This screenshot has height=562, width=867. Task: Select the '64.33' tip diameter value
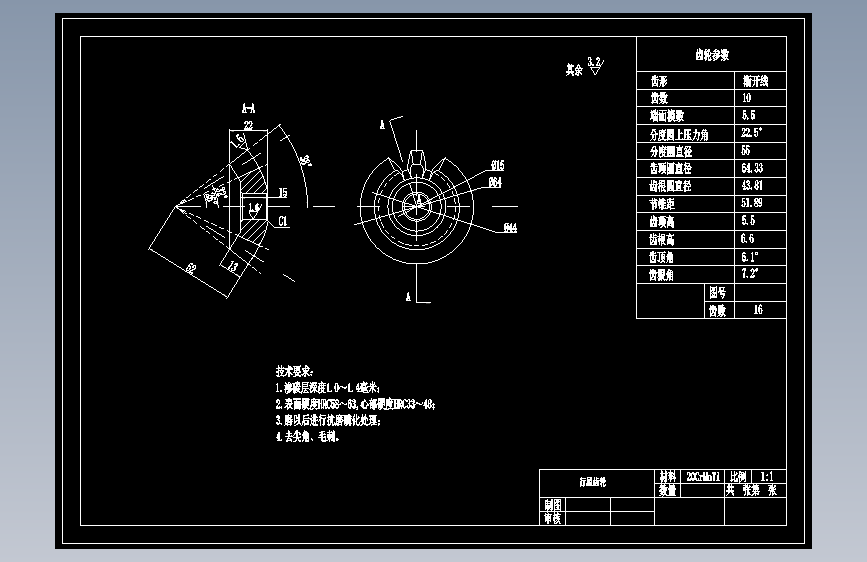(x=752, y=168)
